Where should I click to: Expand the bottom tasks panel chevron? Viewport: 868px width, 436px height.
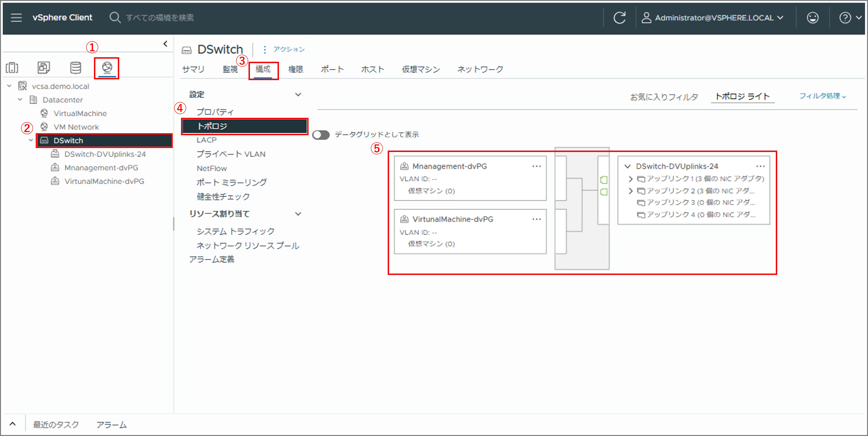point(12,424)
